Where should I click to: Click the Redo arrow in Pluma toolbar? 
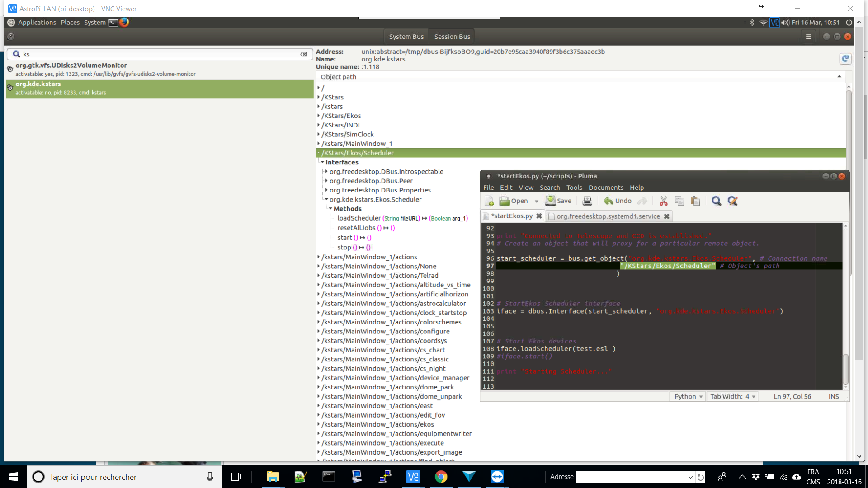[x=642, y=201]
